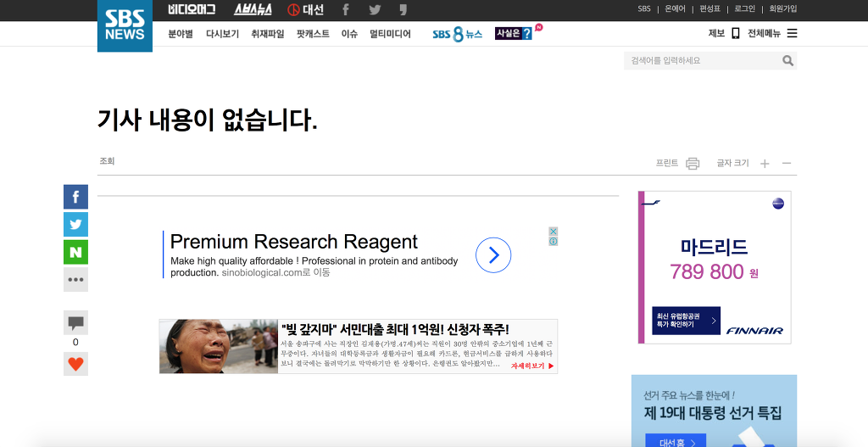Viewport: 868px width, 447px height.
Task: Click the 조회 view count text
Action: pyautogui.click(x=107, y=161)
